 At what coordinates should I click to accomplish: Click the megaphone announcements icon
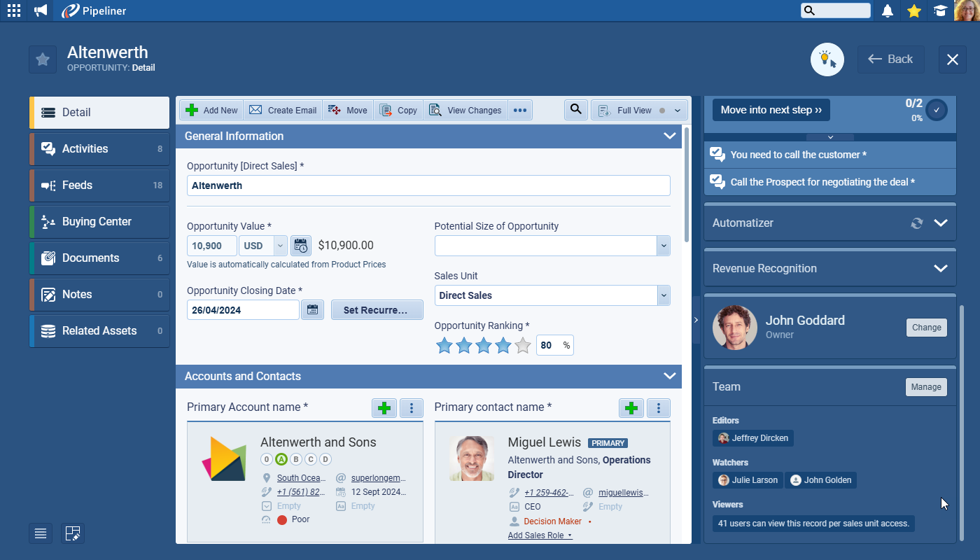point(41,10)
